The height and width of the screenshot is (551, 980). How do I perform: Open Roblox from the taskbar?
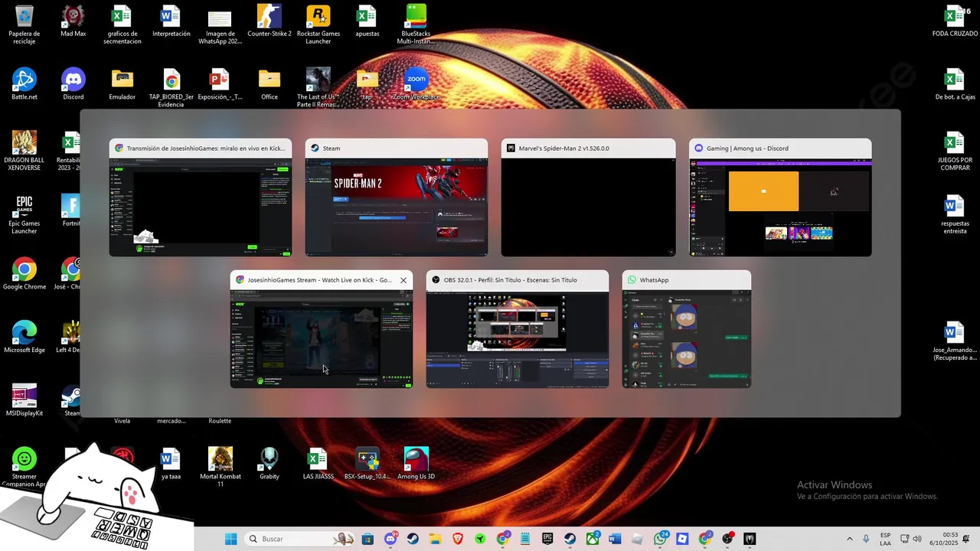[x=682, y=539]
